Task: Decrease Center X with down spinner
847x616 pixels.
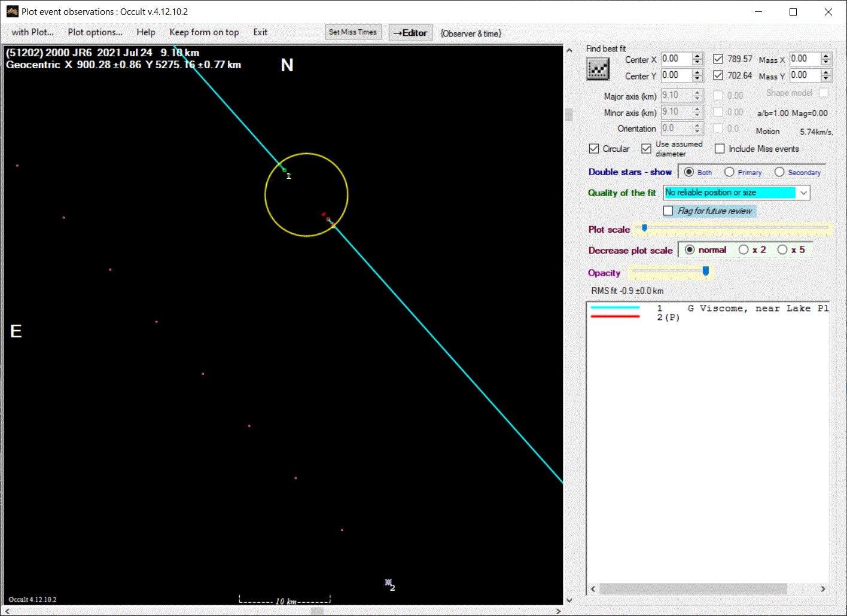Action: (x=697, y=62)
